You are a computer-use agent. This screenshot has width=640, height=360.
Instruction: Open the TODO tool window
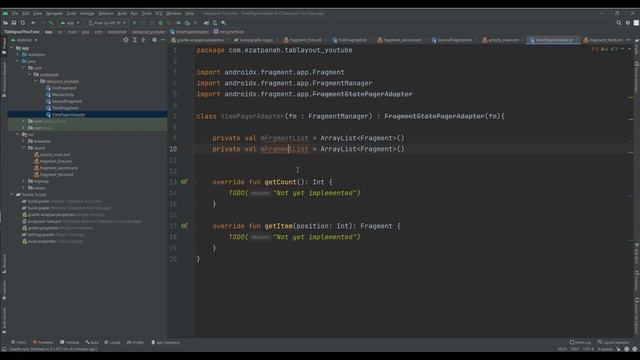(x=19, y=342)
